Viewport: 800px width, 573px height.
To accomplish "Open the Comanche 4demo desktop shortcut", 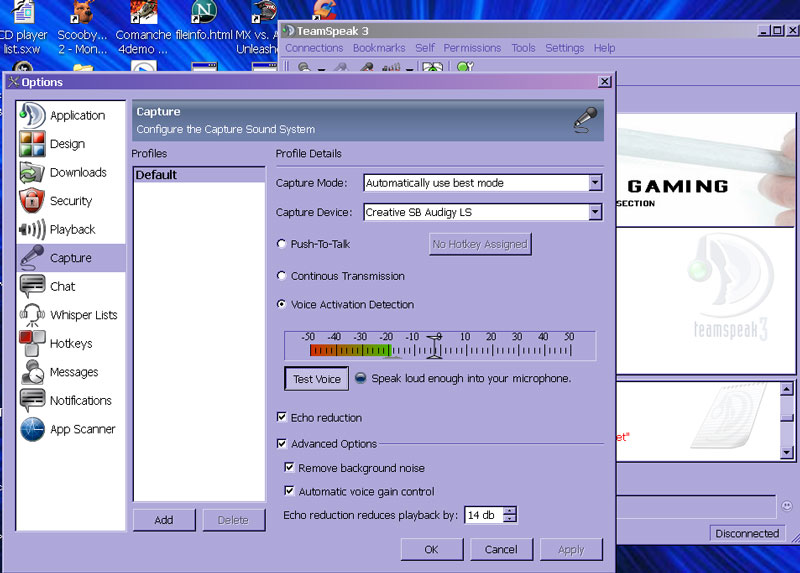I will pyautogui.click(x=143, y=28).
